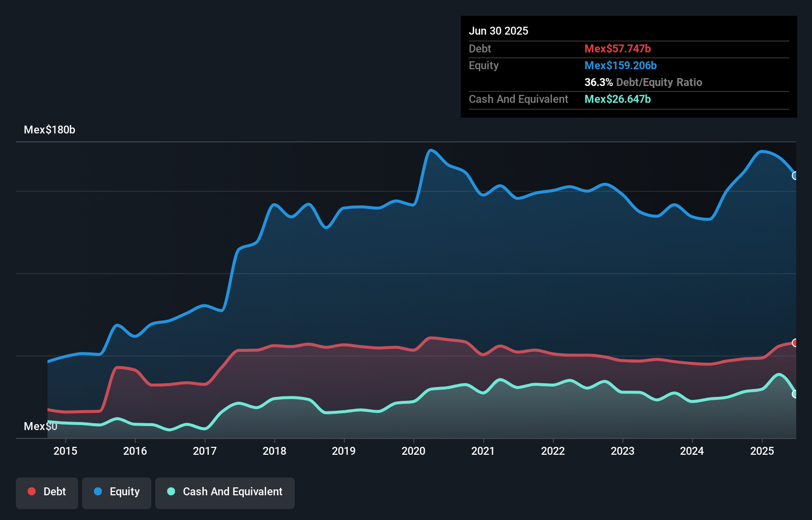This screenshot has height=520, width=812.
Task: Click the Jun 30 2025 tooltip date
Action: [x=498, y=31]
